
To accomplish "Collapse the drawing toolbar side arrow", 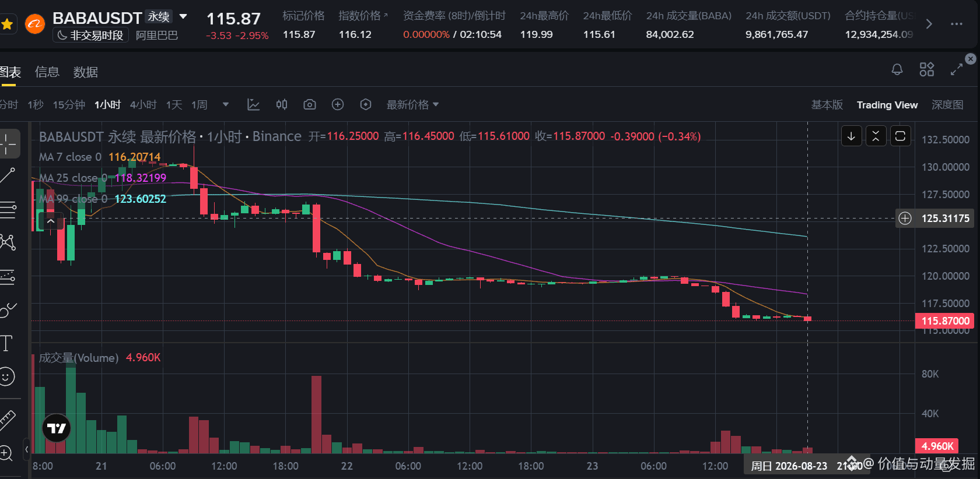I will point(27,449).
